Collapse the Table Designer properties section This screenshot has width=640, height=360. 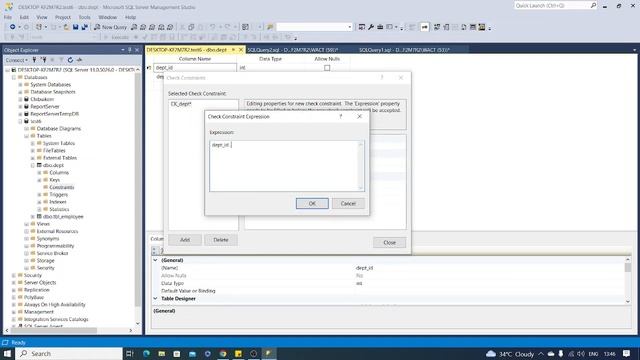tap(156, 298)
